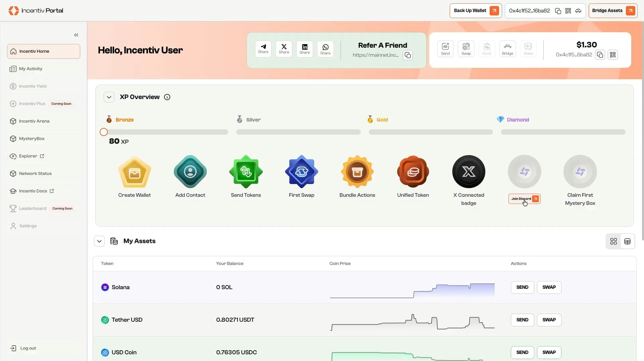The width and height of the screenshot is (644, 361).
Task: Copy the wallet address in the header
Action: pos(558,11)
